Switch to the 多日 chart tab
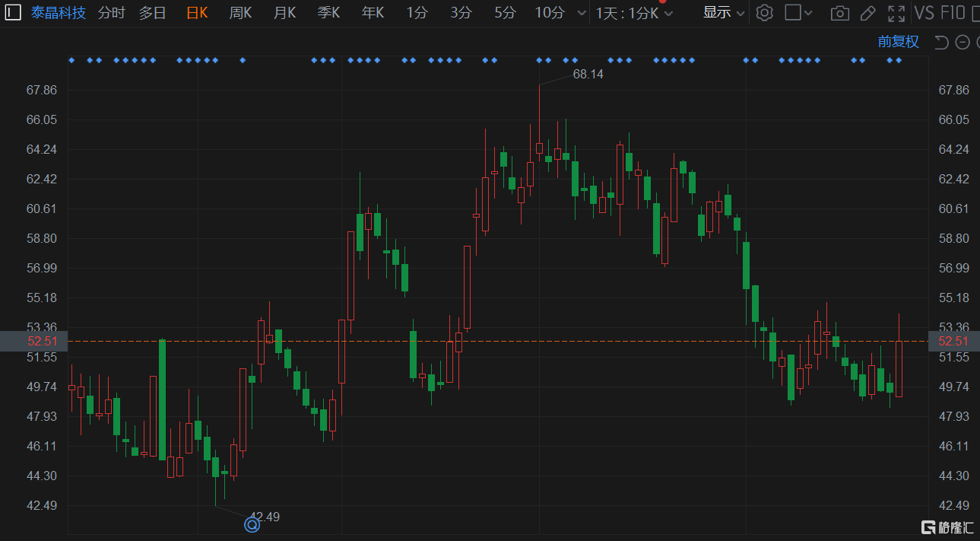The image size is (980, 541). click(152, 13)
